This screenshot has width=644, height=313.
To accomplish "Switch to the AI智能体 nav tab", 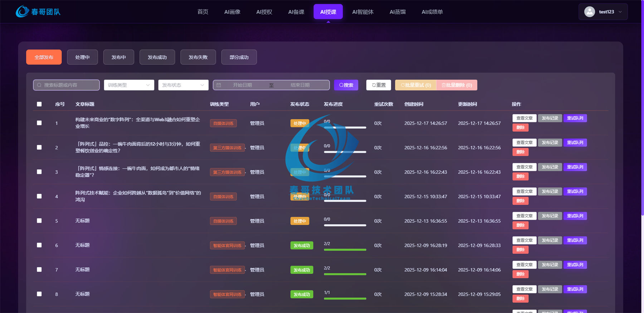I will [363, 12].
